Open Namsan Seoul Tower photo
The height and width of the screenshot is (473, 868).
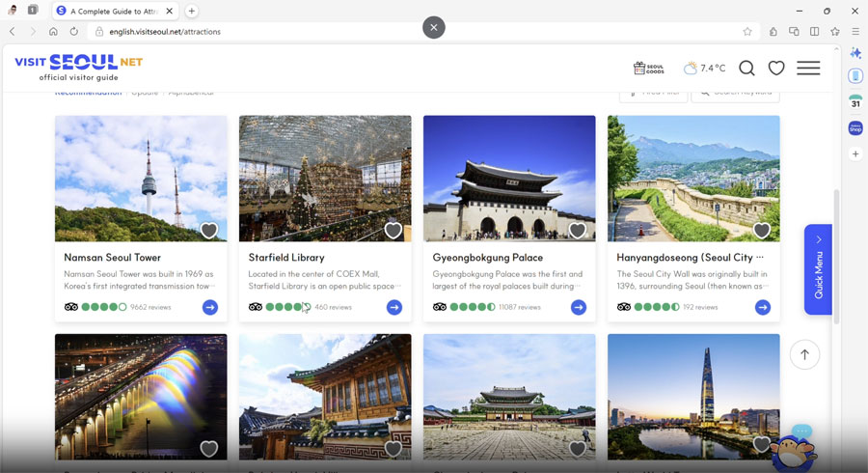(141, 179)
